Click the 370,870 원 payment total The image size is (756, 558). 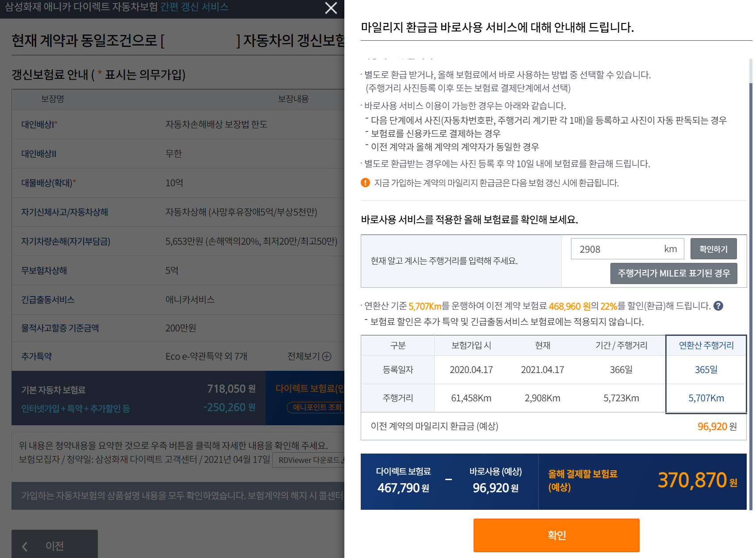[697, 480]
